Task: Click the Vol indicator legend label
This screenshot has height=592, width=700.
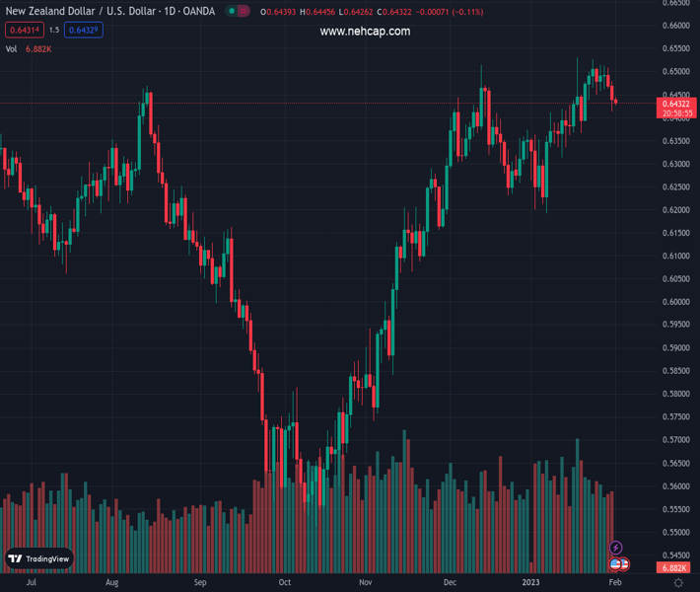Action: tap(11, 48)
